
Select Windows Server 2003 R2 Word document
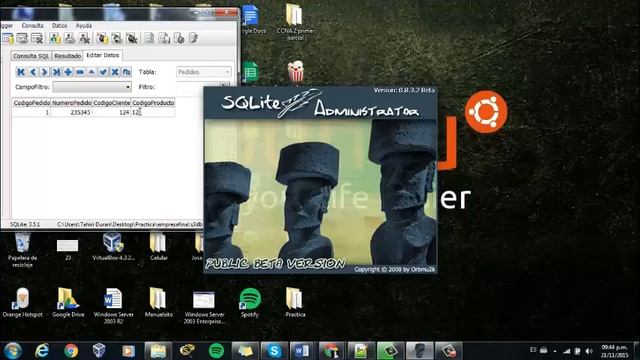tap(113, 305)
